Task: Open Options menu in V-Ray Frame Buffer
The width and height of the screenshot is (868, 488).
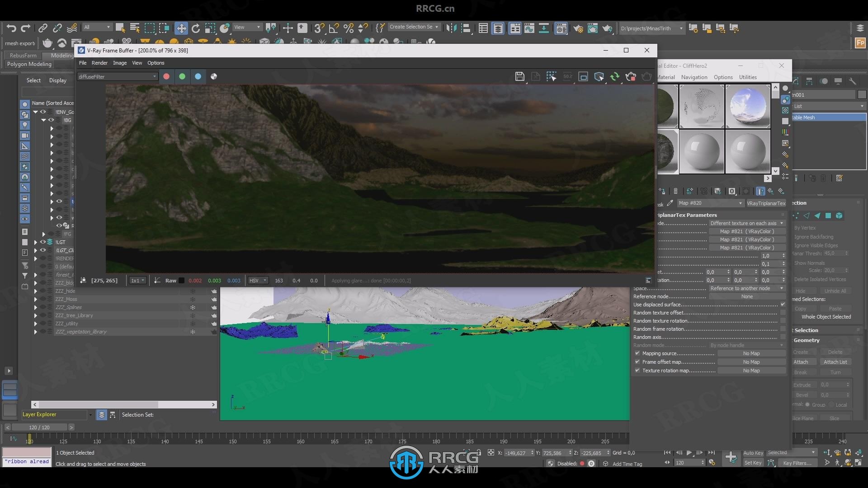Action: click(x=156, y=63)
